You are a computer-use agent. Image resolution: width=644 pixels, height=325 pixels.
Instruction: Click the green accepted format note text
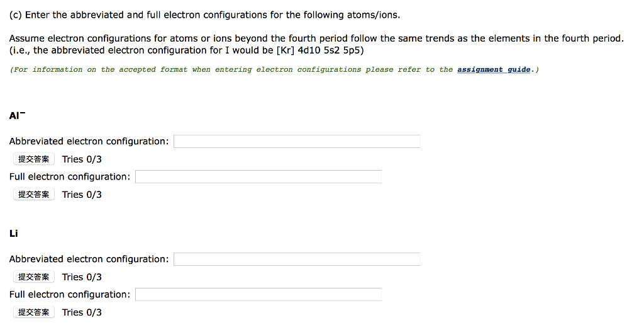pos(233,69)
